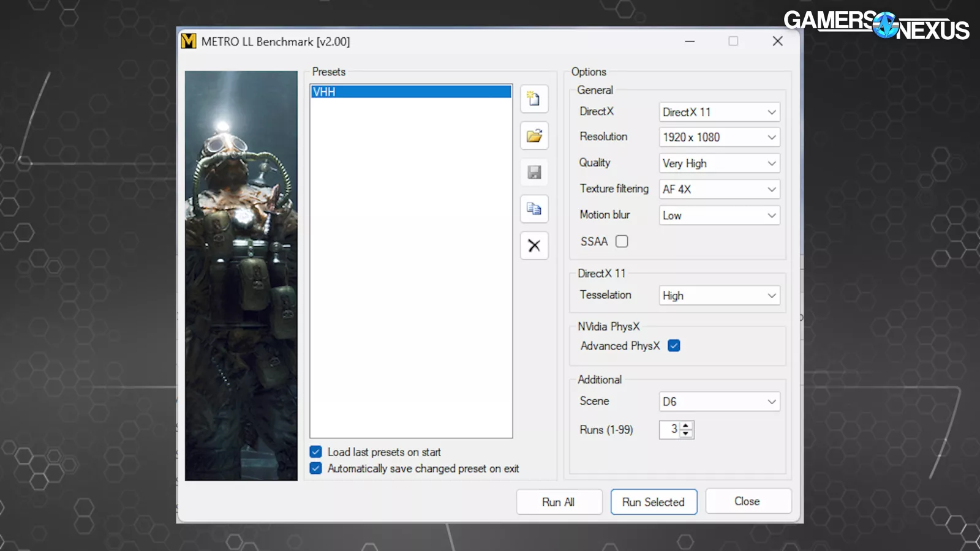
Task: Click the open preset folder icon
Action: (x=534, y=136)
